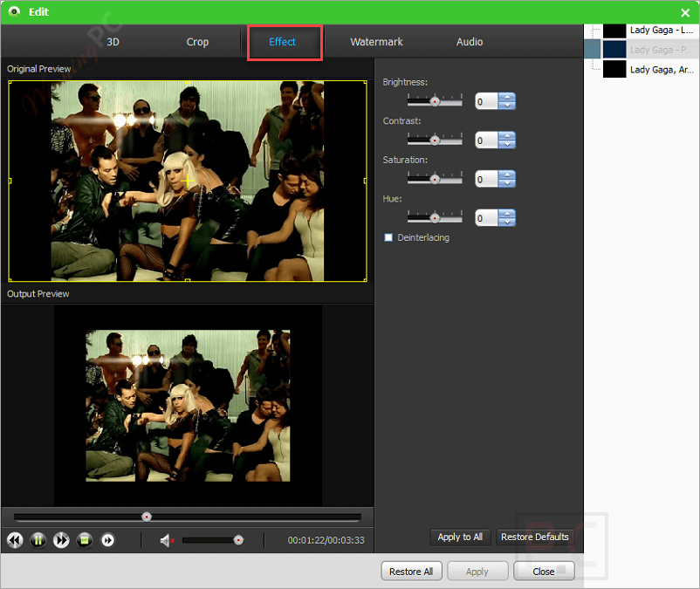Click the next frame button
700x589 pixels.
107,540
